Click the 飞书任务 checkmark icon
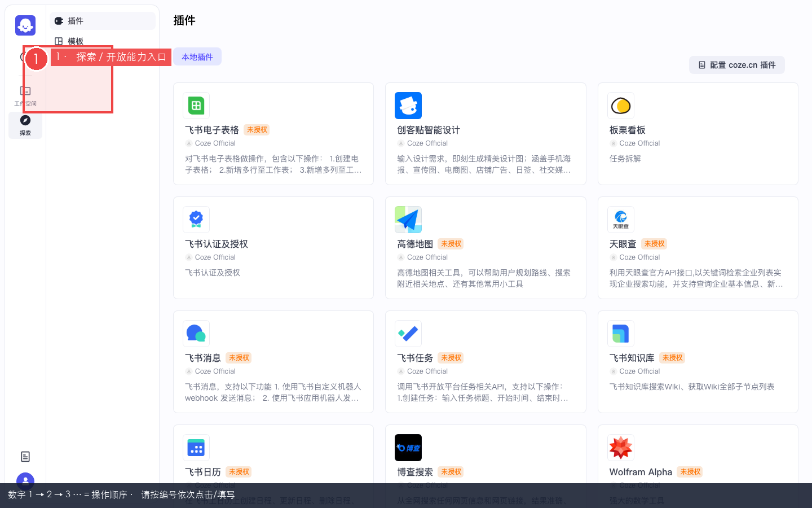Screen dimensions: 812x508 tap(408, 334)
